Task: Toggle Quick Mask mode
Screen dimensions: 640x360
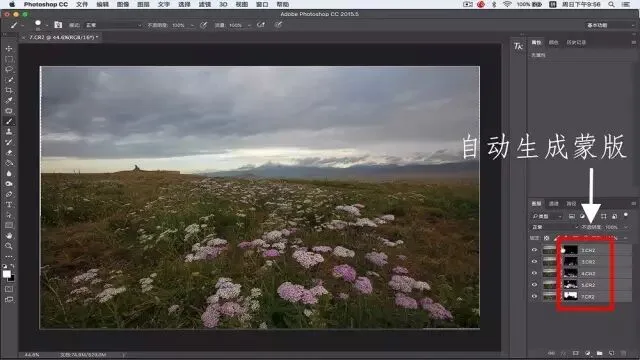Action: click(9, 289)
